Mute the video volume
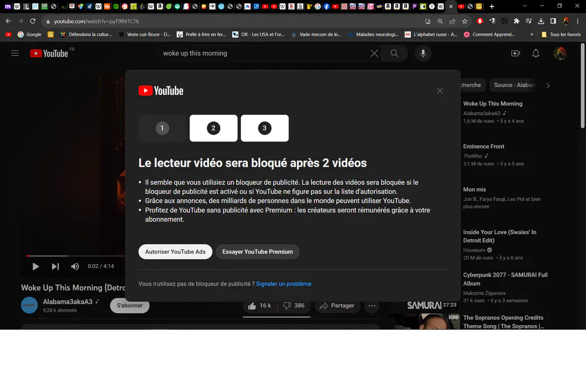 pos(75,267)
